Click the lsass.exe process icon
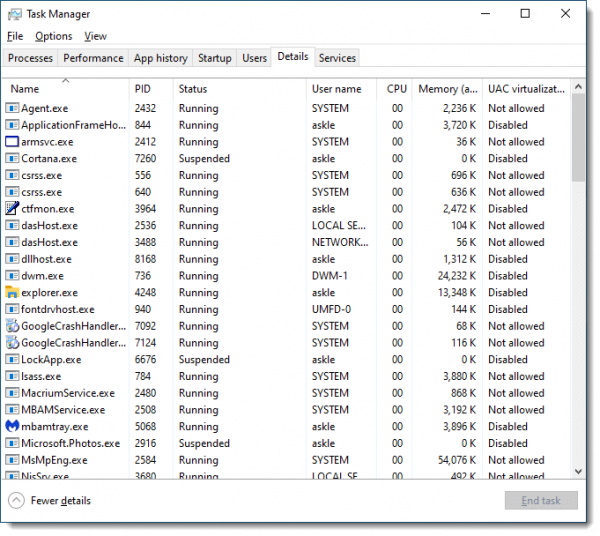The width and height of the screenshot is (600, 536). click(12, 376)
